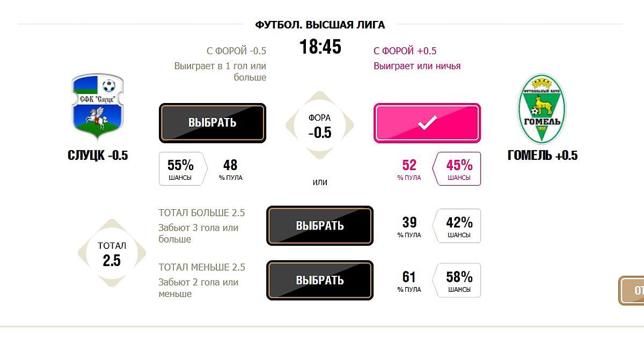Click the 58% chances tag for total under

pos(459,281)
